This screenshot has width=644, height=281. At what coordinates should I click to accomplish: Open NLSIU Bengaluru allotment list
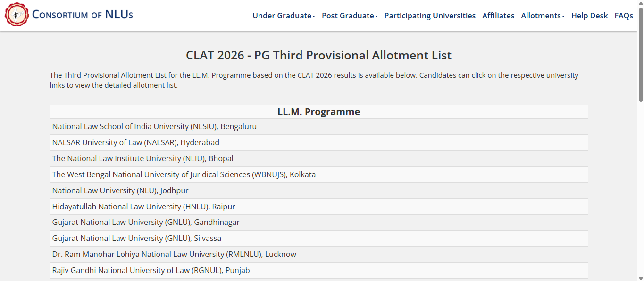coord(154,126)
